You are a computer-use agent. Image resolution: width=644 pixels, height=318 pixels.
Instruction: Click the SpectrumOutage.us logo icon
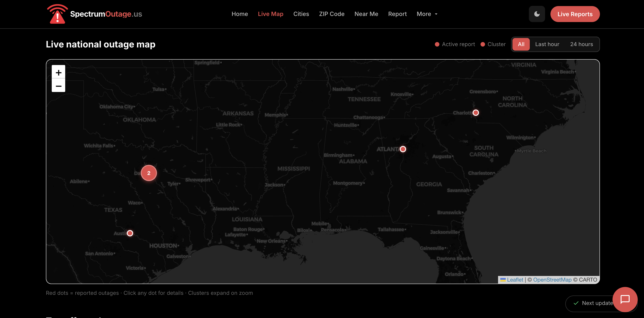click(x=58, y=14)
